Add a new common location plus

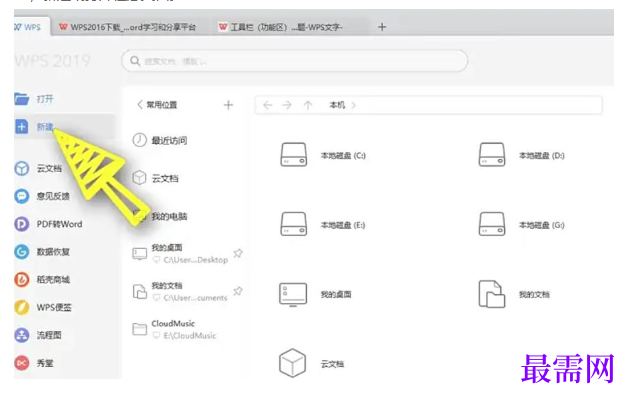pos(228,105)
